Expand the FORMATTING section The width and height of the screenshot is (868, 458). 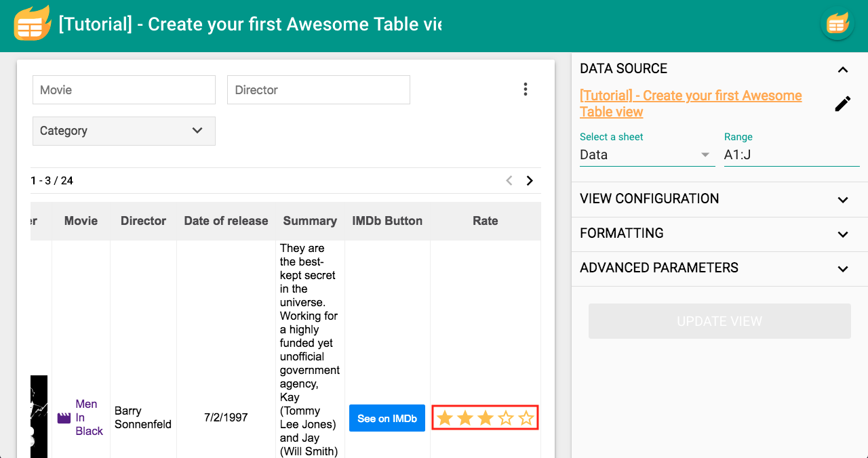tap(842, 234)
